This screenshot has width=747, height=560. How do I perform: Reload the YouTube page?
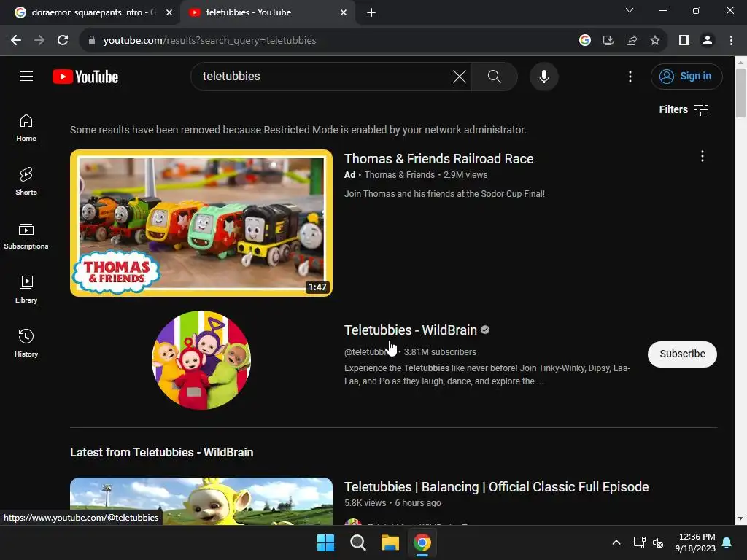tap(63, 41)
